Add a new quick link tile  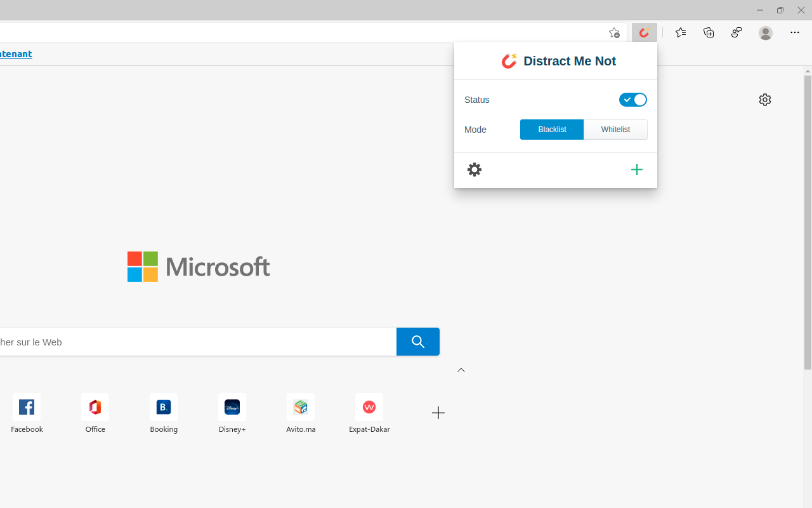tap(438, 413)
